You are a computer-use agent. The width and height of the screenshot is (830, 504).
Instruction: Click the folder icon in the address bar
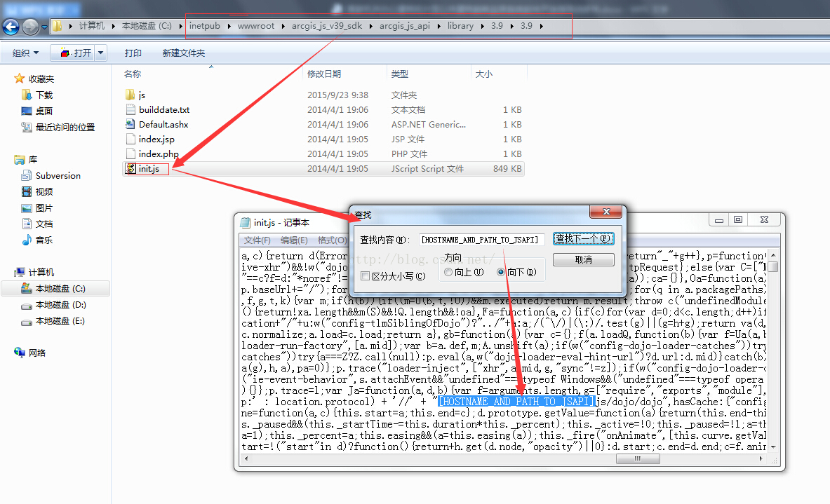pyautogui.click(x=57, y=26)
